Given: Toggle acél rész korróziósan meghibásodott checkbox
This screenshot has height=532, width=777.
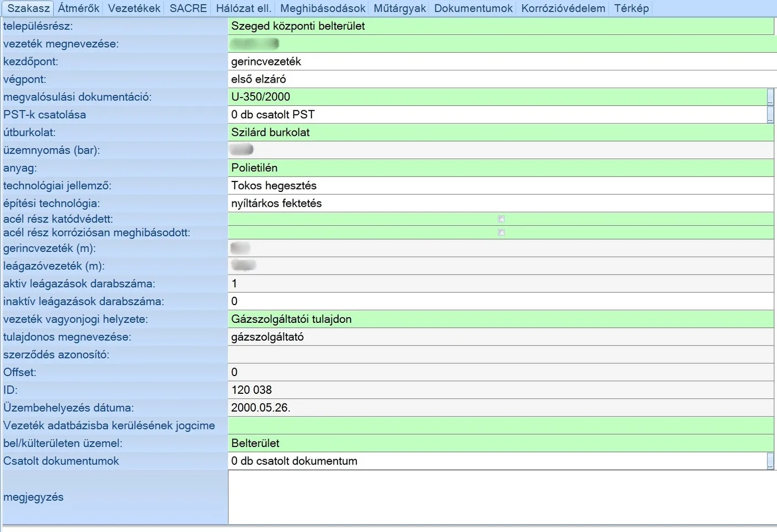Looking at the screenshot, I should (501, 232).
